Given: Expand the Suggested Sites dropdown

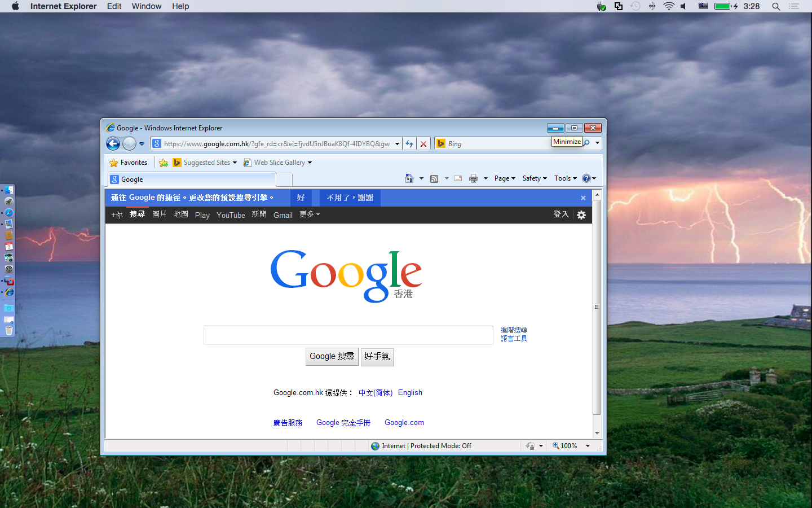Looking at the screenshot, I should pyautogui.click(x=235, y=163).
